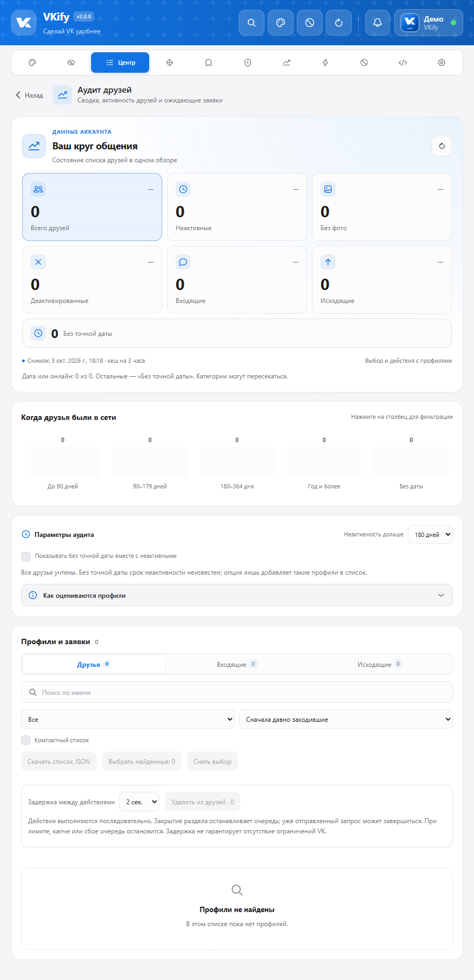Select the Центр tab
474x980 pixels.
120,63
